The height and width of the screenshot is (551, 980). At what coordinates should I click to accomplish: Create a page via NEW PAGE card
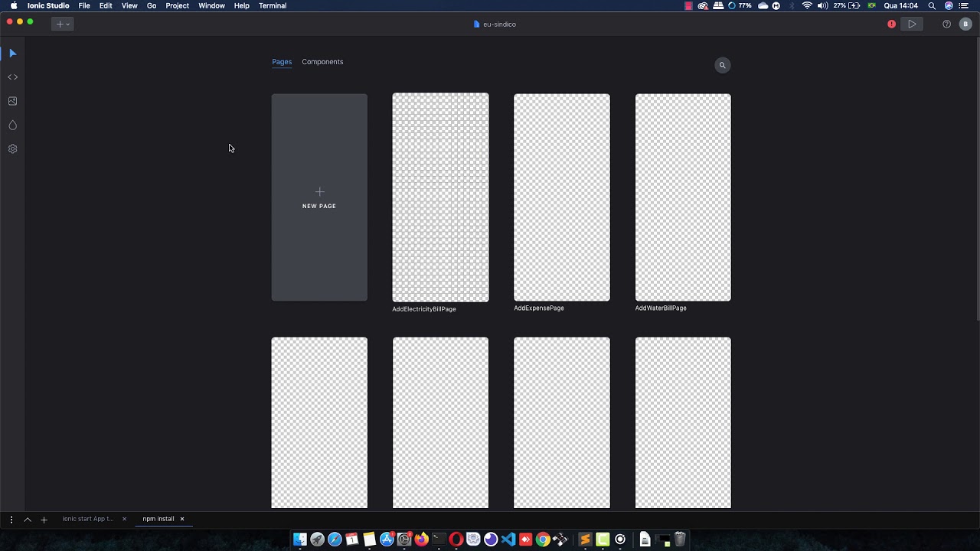click(319, 197)
